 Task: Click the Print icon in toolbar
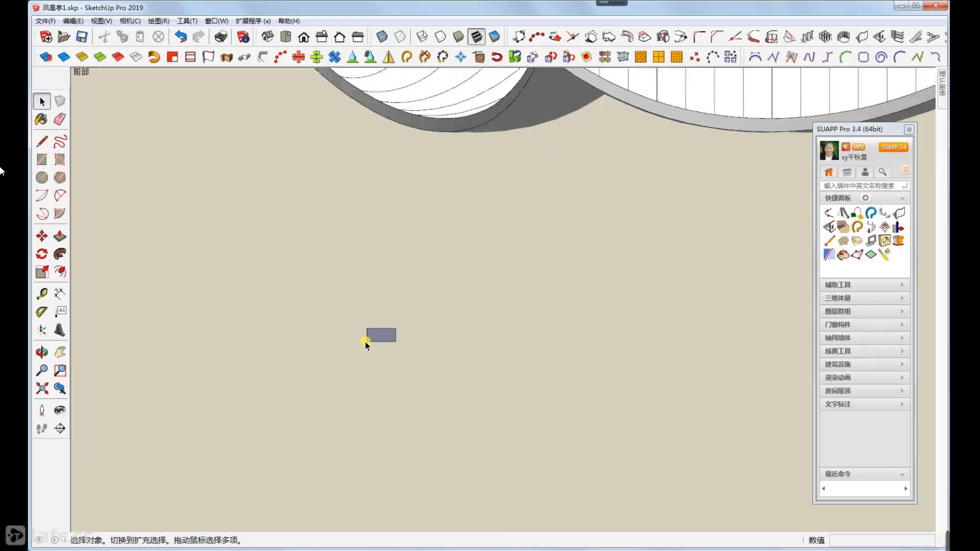click(x=220, y=37)
